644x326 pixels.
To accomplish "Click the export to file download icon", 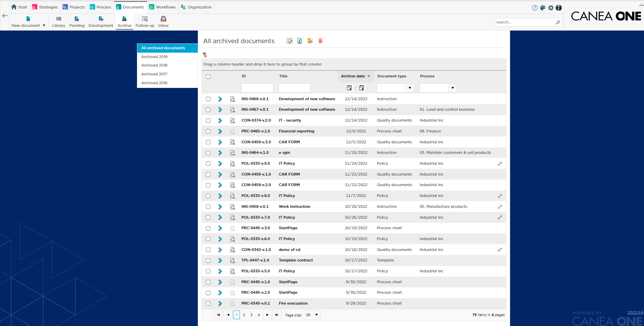I will (x=299, y=41).
